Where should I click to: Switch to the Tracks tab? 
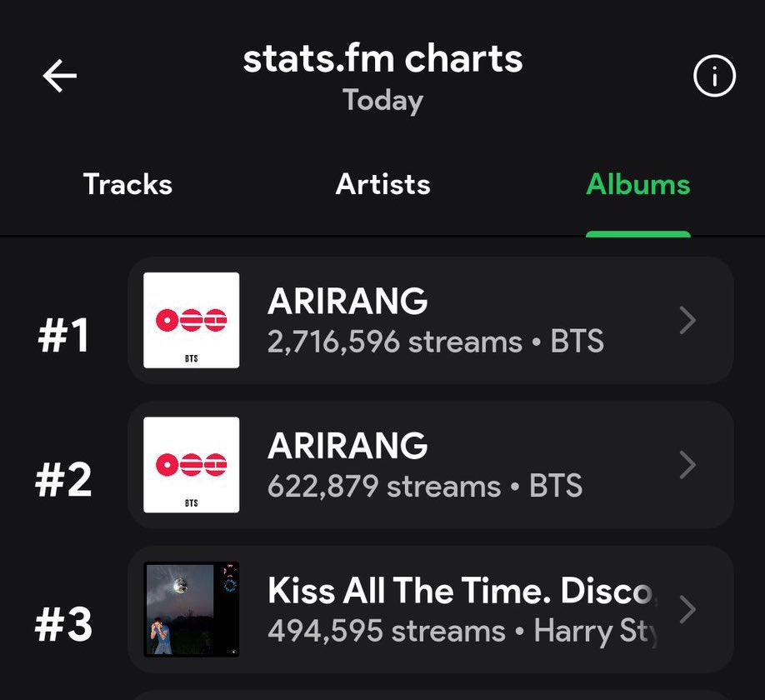tap(127, 184)
